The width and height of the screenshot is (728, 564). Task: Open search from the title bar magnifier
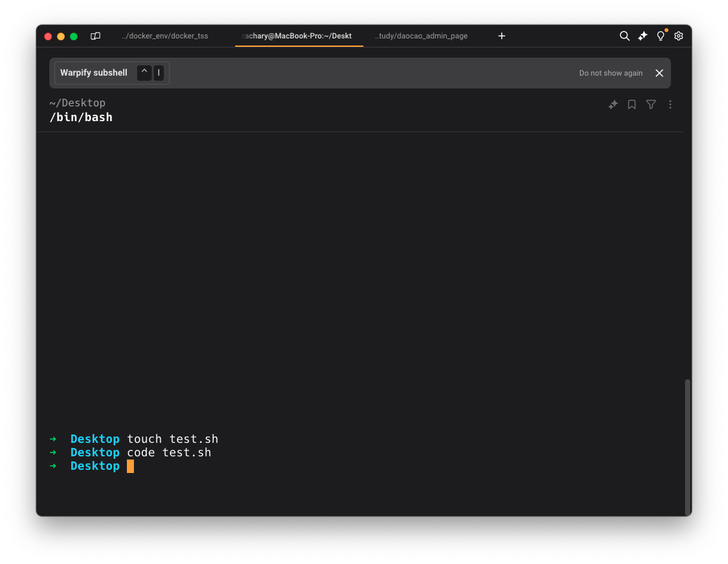(x=624, y=36)
